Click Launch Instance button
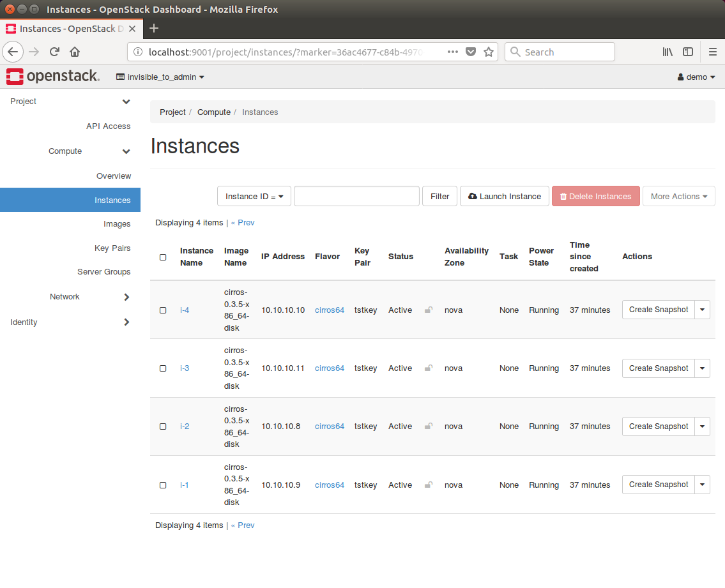Image resolution: width=725 pixels, height=588 pixels. [505, 197]
